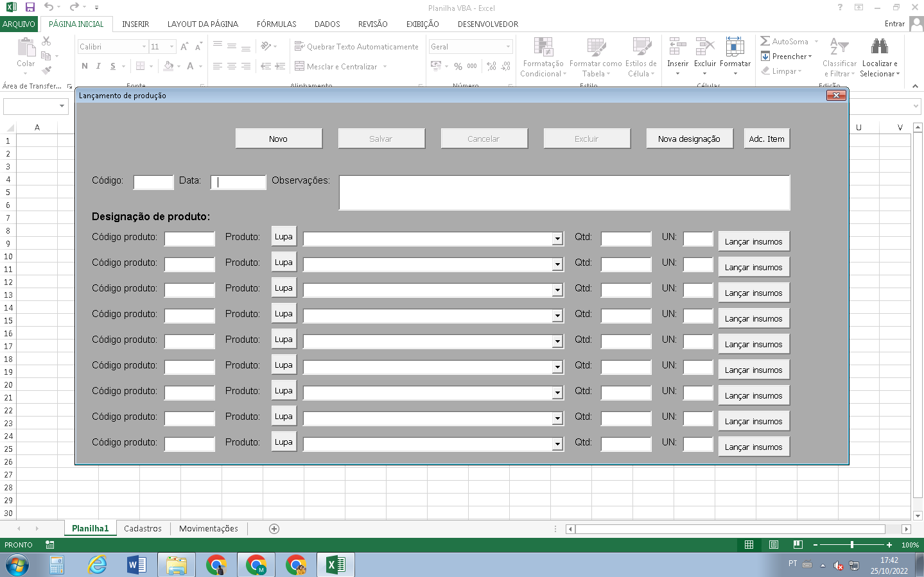
Task: Switch to the DESENVOLVEDOR tab
Action: [488, 24]
